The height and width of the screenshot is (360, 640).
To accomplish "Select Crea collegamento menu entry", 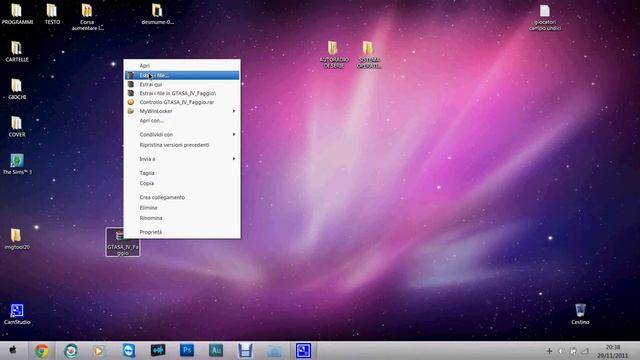I will (182, 197).
